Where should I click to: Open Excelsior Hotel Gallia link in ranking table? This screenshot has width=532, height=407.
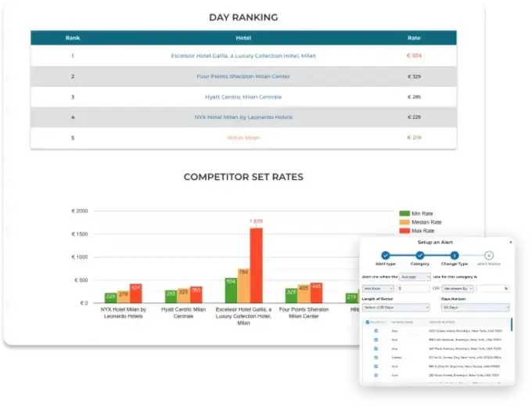243,56
